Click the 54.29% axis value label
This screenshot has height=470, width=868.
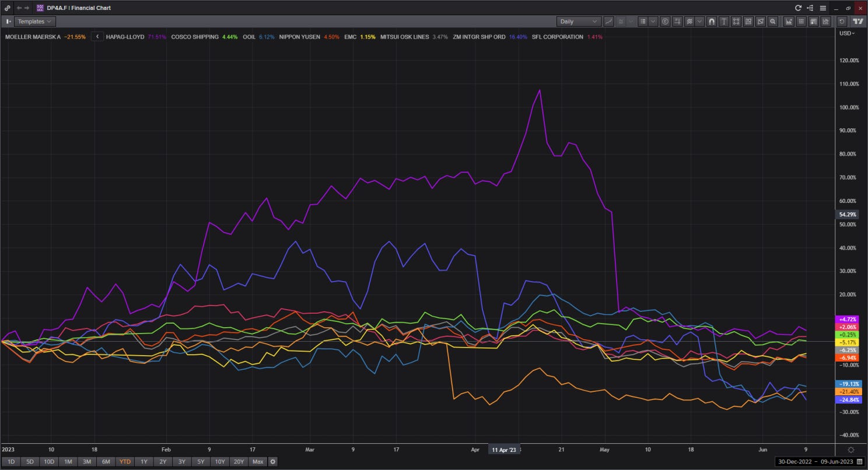click(848, 215)
